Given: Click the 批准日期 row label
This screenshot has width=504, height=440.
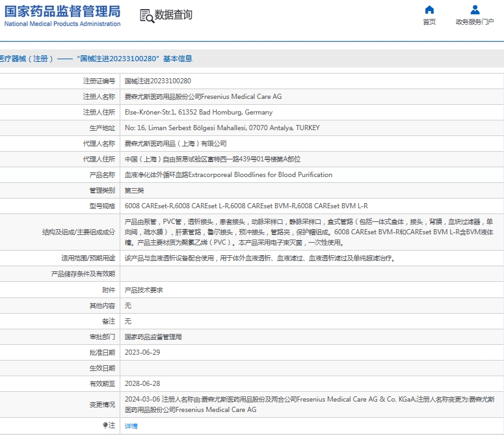Looking at the screenshot, I should (x=102, y=353).
